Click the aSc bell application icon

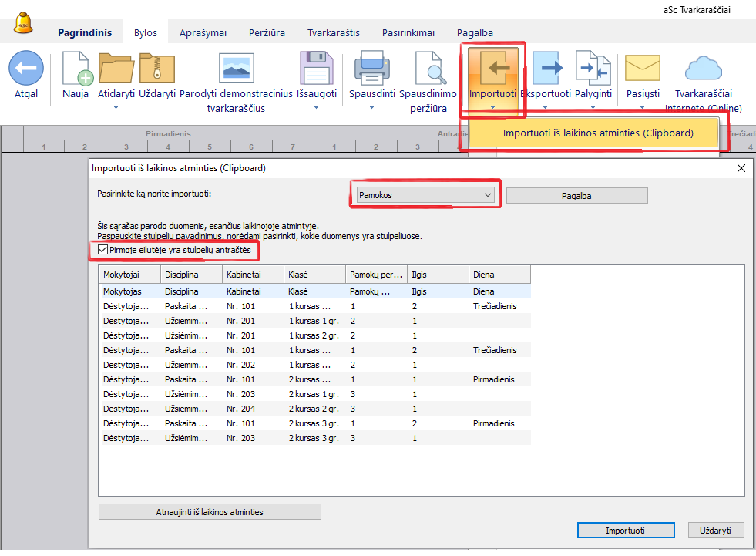pyautogui.click(x=22, y=23)
